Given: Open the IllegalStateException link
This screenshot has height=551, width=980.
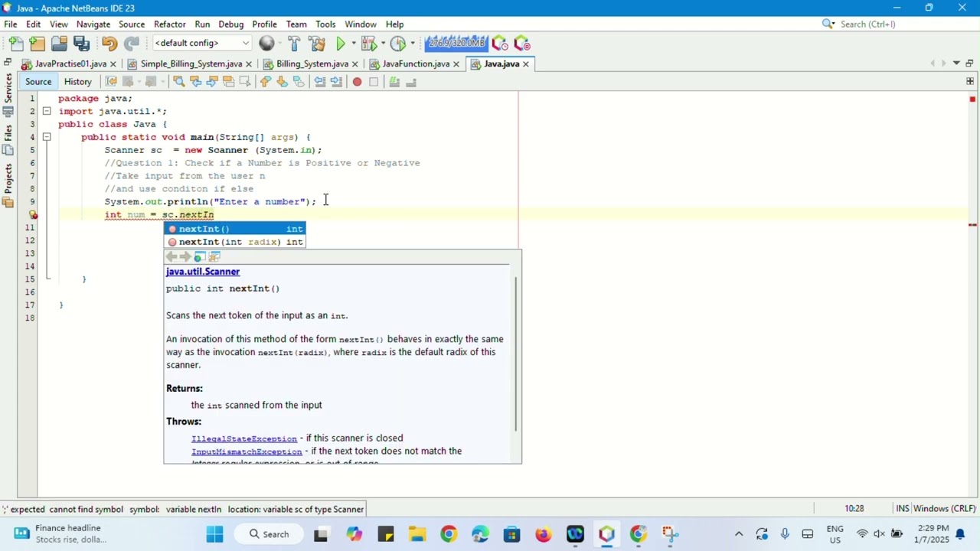Looking at the screenshot, I should 244,439.
